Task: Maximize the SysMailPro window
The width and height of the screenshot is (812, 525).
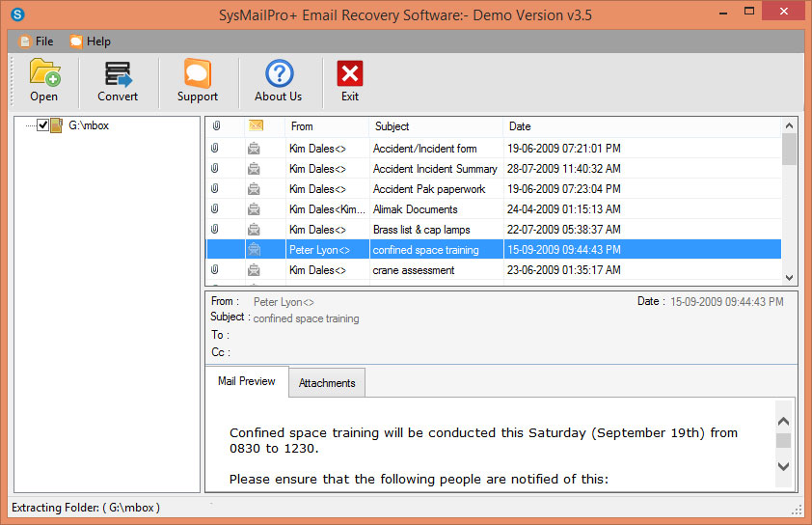Action: (748, 12)
